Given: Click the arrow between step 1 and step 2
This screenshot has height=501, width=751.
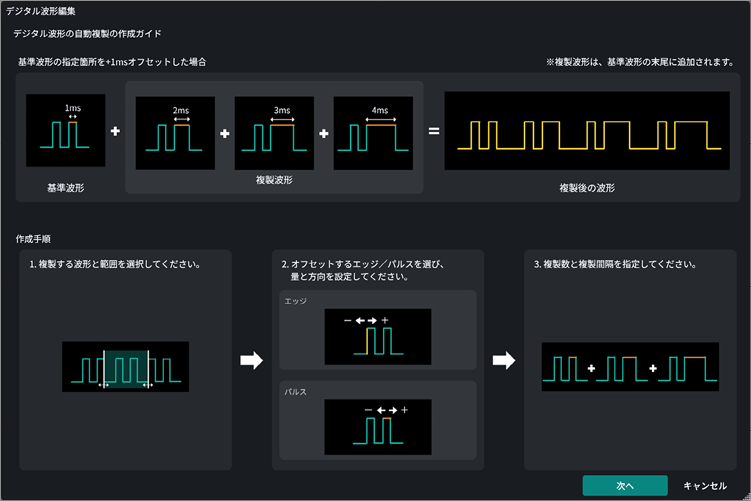Looking at the screenshot, I should pyautogui.click(x=251, y=360).
